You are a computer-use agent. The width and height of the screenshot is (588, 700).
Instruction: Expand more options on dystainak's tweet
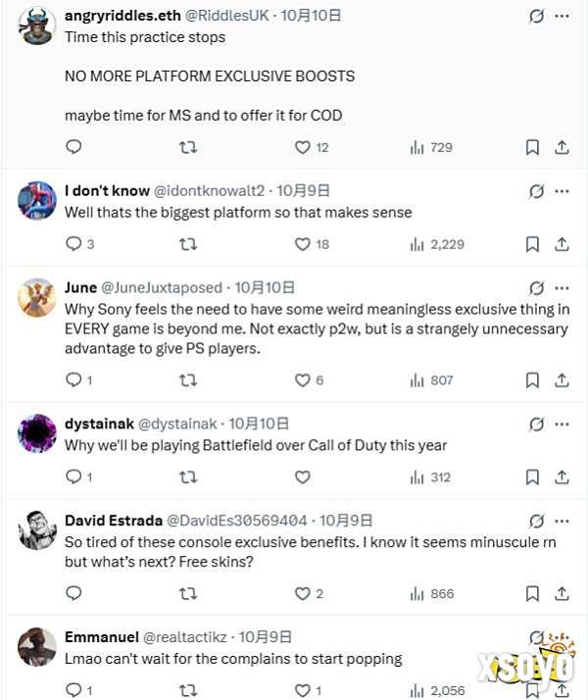click(x=562, y=424)
